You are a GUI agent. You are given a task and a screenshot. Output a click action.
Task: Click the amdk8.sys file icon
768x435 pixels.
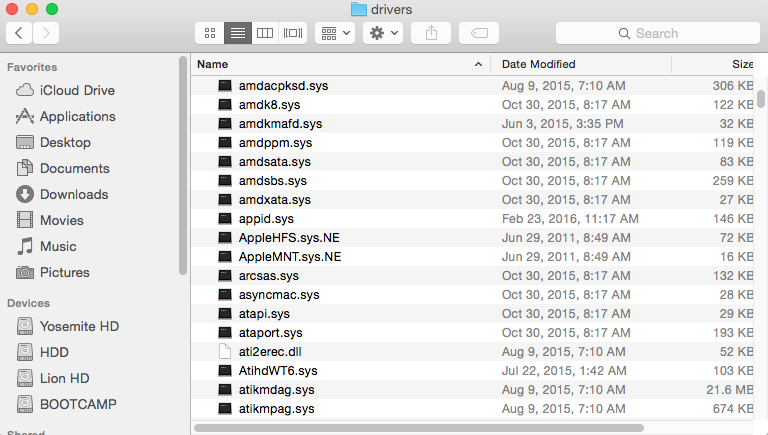pos(225,105)
